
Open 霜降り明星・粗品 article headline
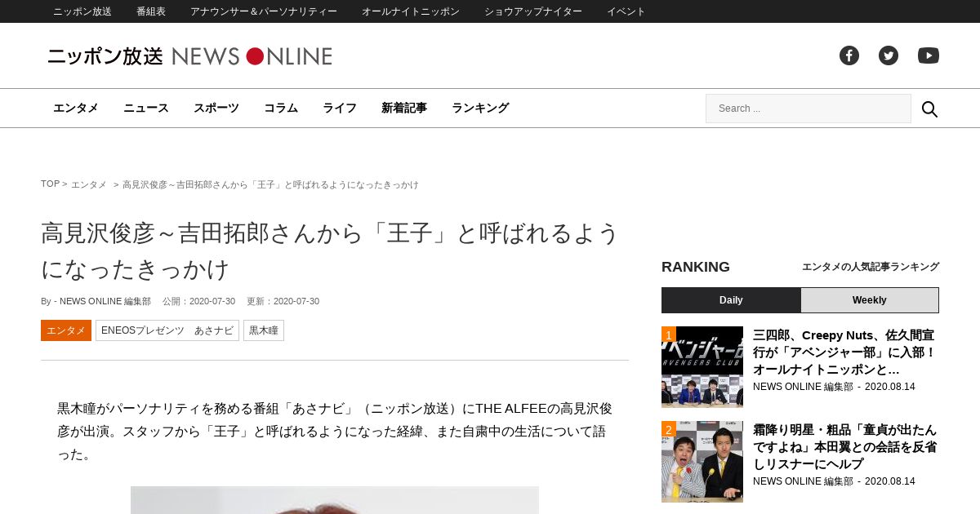coord(844,447)
